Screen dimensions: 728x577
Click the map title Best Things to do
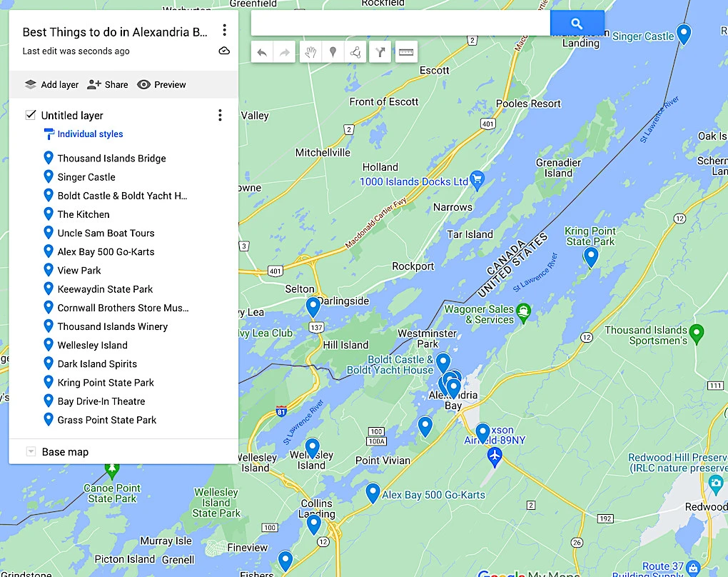[x=115, y=32]
